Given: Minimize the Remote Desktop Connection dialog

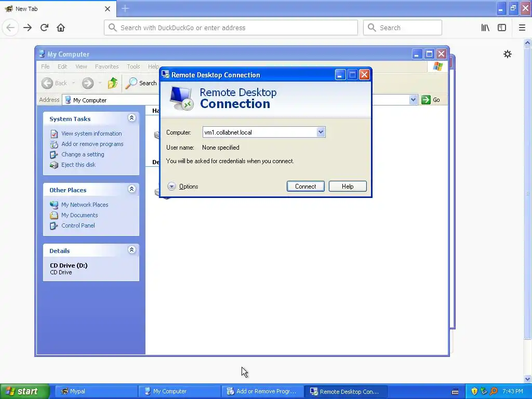Looking at the screenshot, I should [x=340, y=75].
